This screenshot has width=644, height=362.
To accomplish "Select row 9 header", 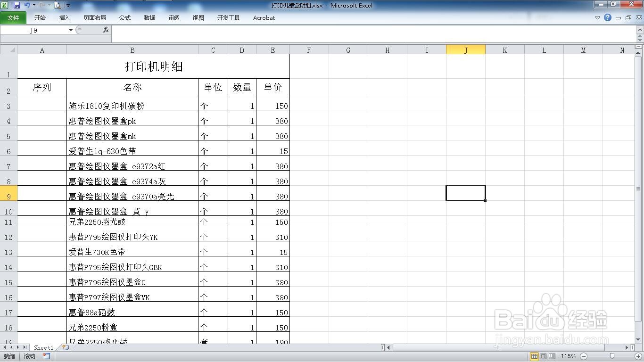I will [x=8, y=193].
